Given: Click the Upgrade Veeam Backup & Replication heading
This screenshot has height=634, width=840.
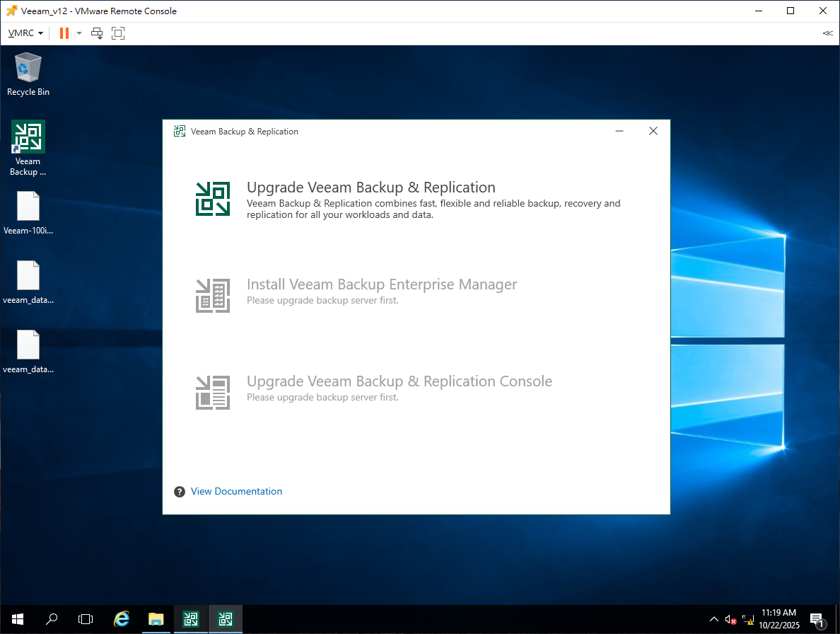Looking at the screenshot, I should [371, 188].
